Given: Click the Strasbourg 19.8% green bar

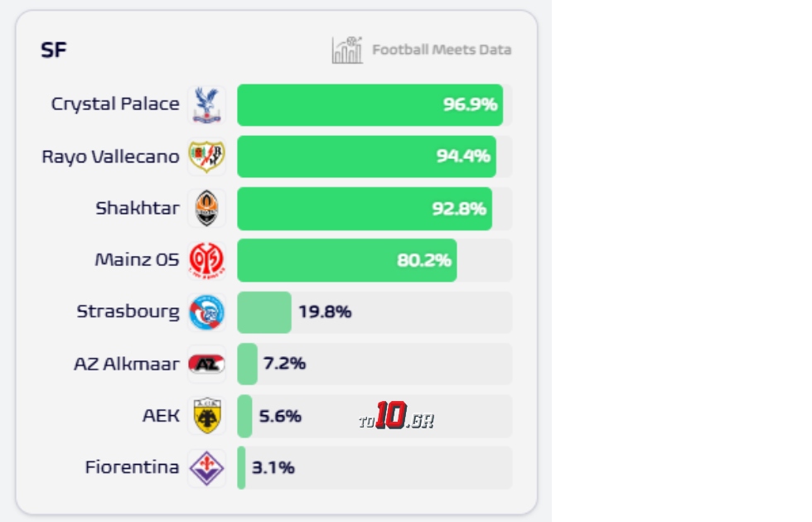Looking at the screenshot, I should coord(263,312).
